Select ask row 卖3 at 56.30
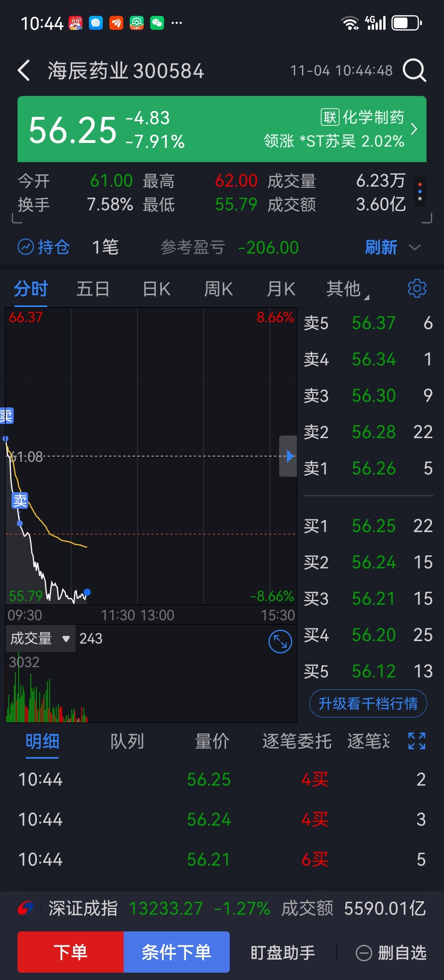 tap(368, 395)
